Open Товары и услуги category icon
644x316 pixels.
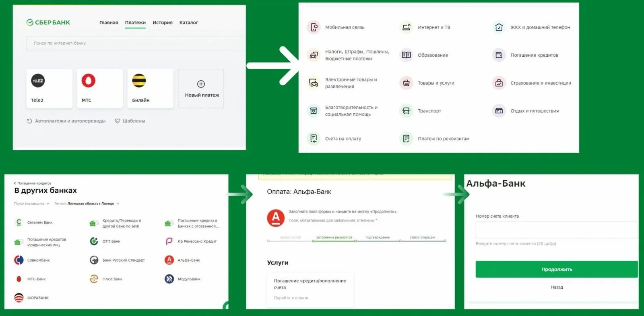(406, 83)
